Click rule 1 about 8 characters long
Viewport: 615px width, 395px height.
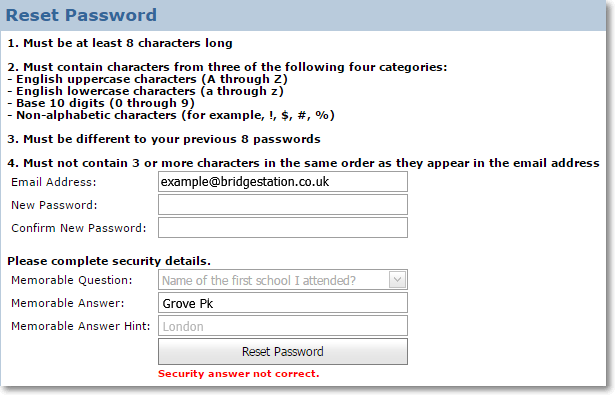[120, 43]
